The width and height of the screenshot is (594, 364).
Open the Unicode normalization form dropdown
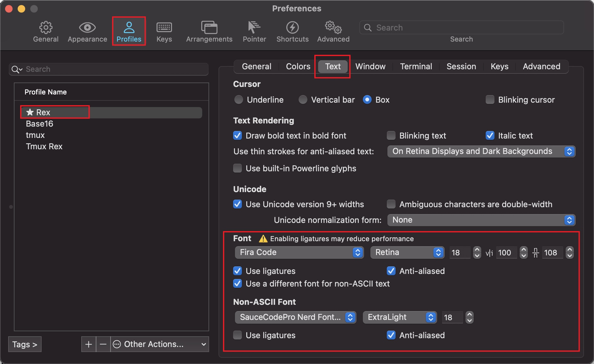tap(481, 220)
